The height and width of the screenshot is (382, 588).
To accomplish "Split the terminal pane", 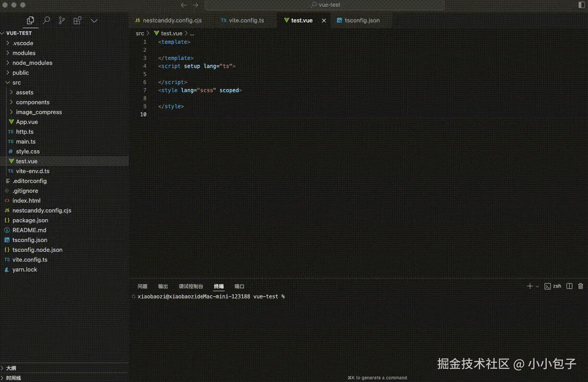I will (569, 286).
